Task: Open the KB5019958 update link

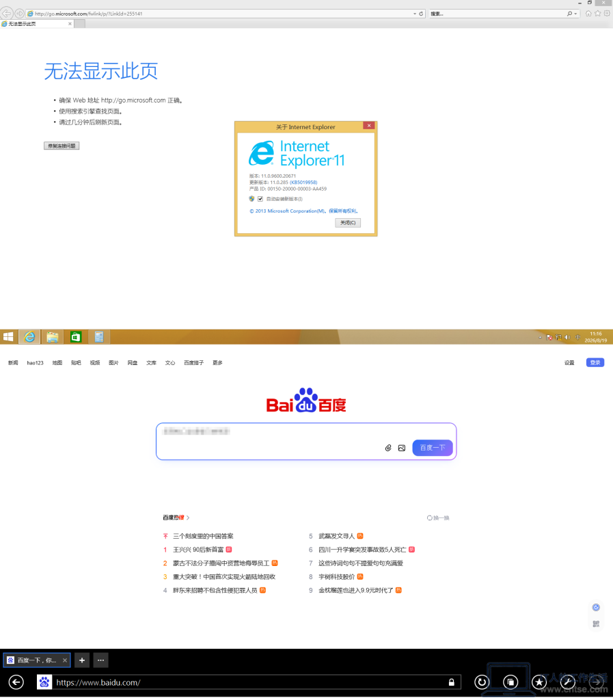Action: [303, 183]
